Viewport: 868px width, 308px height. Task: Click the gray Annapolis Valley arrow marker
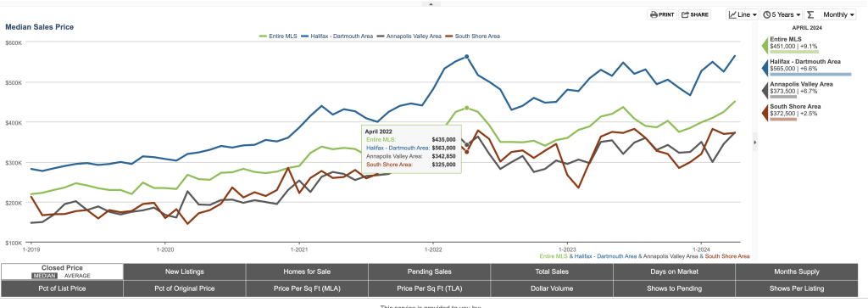click(x=765, y=90)
